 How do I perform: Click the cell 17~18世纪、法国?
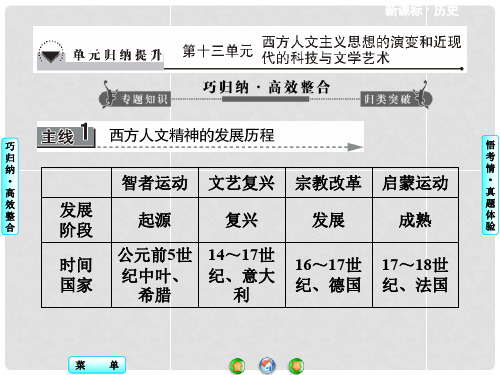tap(415, 275)
